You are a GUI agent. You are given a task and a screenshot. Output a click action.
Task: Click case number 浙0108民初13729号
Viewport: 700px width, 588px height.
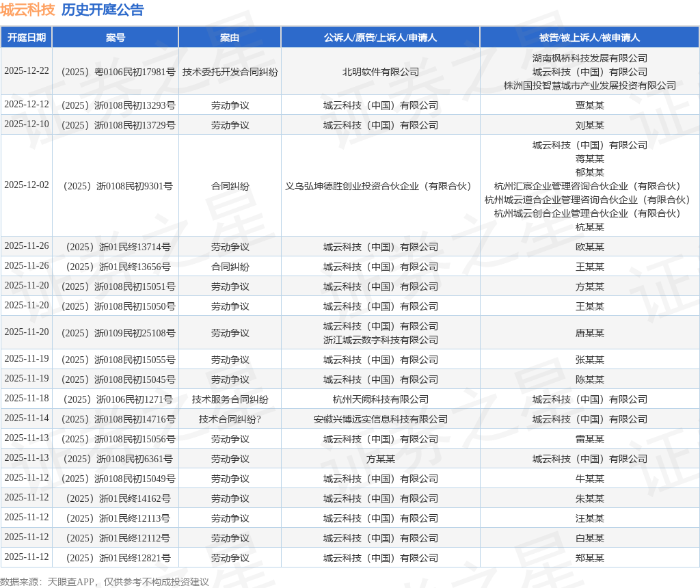coord(118,125)
